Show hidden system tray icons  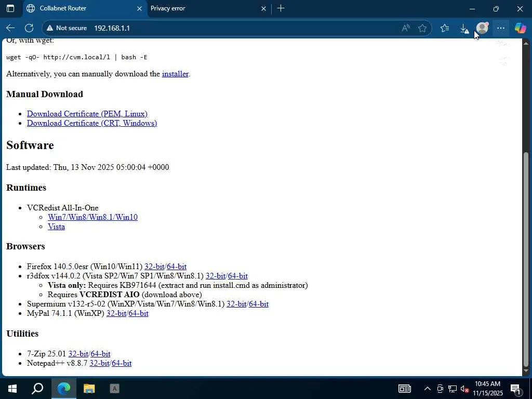(x=428, y=389)
